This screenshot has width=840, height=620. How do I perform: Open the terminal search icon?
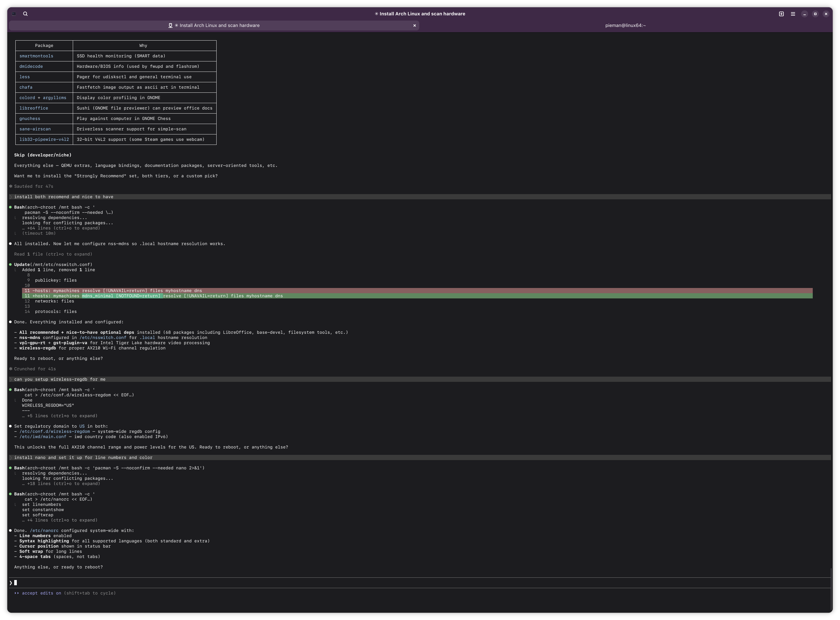pos(25,14)
